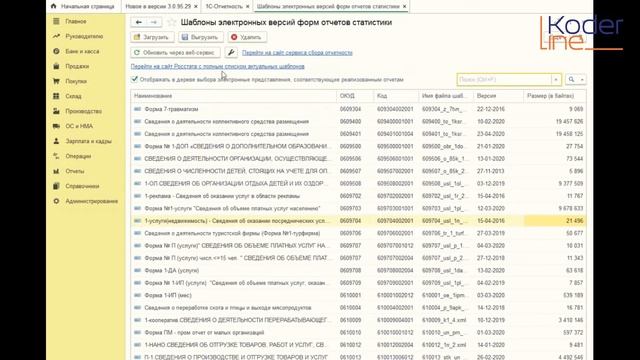Sort by the Наименование column header

(234, 96)
